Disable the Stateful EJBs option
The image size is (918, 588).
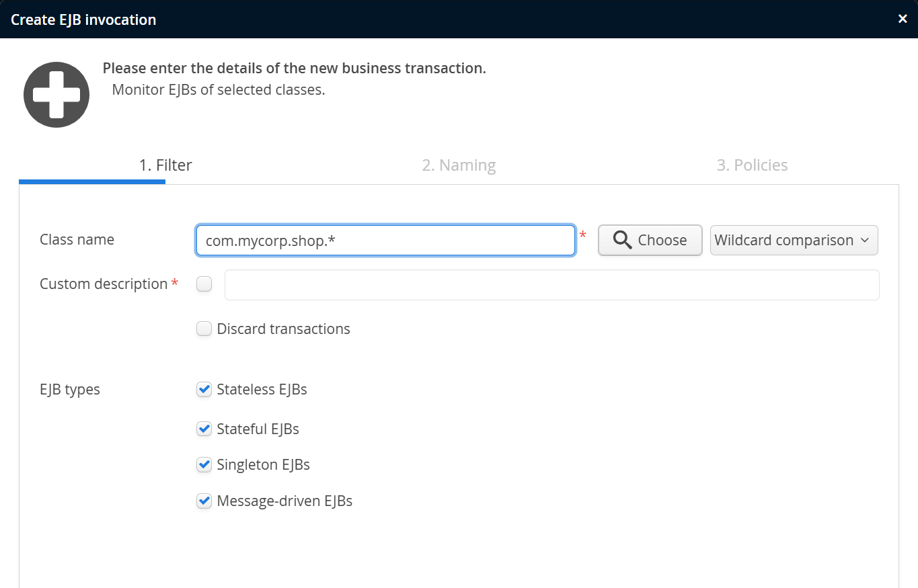[x=204, y=429]
